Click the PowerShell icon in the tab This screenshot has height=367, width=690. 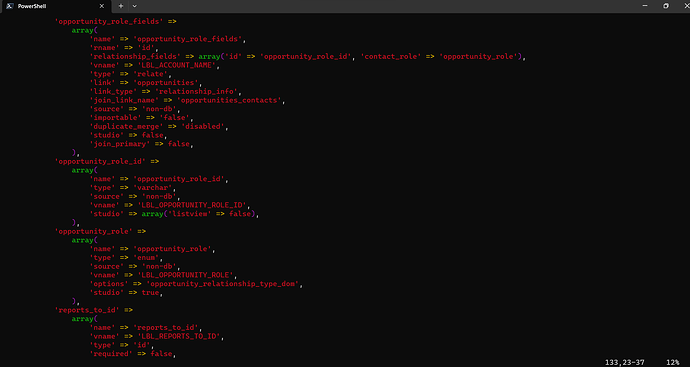pos(9,6)
